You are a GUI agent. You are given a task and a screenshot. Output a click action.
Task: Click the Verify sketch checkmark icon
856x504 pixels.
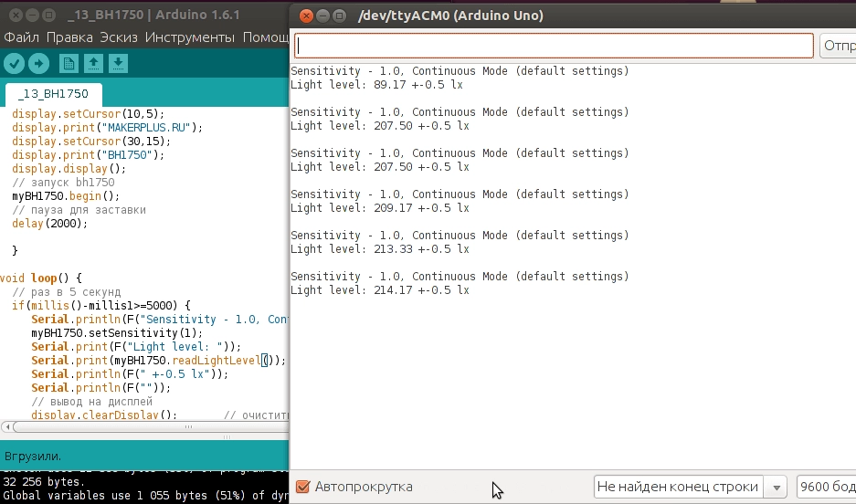click(x=14, y=63)
